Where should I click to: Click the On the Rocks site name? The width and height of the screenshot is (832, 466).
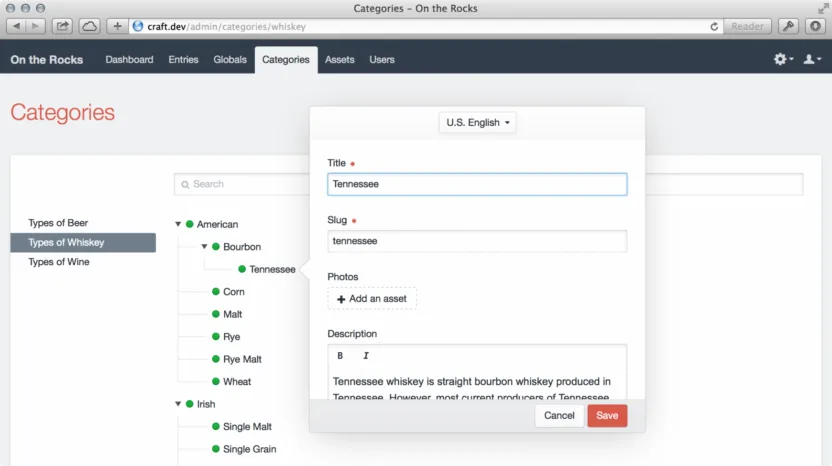coord(47,59)
